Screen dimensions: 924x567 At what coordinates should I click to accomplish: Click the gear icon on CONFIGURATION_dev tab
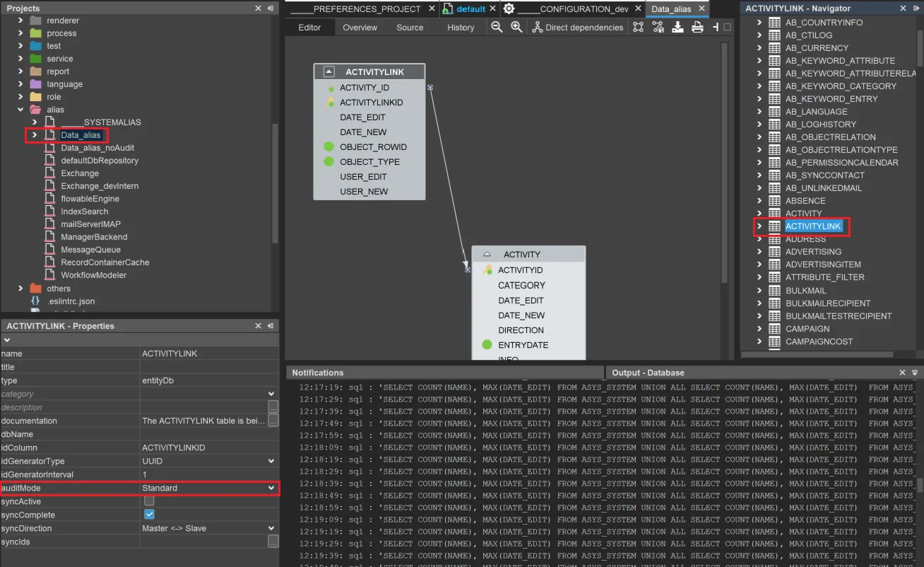coord(509,8)
